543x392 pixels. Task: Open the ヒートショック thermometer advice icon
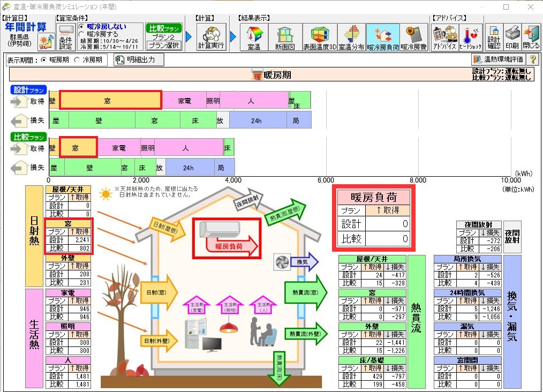(471, 37)
